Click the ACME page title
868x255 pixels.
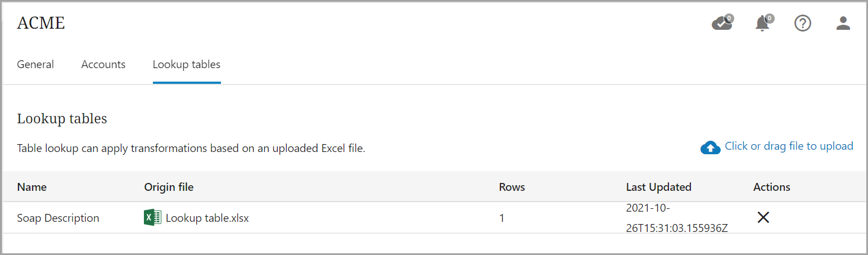[x=41, y=23]
